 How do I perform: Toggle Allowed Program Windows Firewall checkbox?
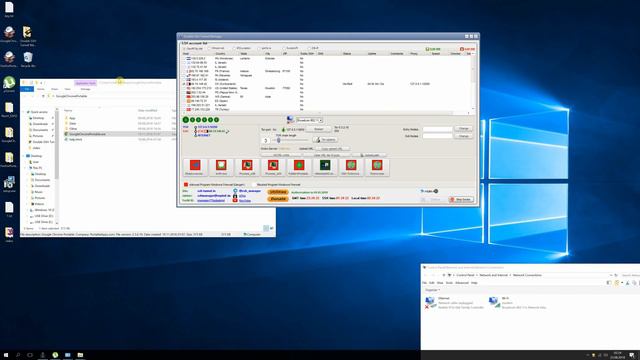click(x=186, y=184)
